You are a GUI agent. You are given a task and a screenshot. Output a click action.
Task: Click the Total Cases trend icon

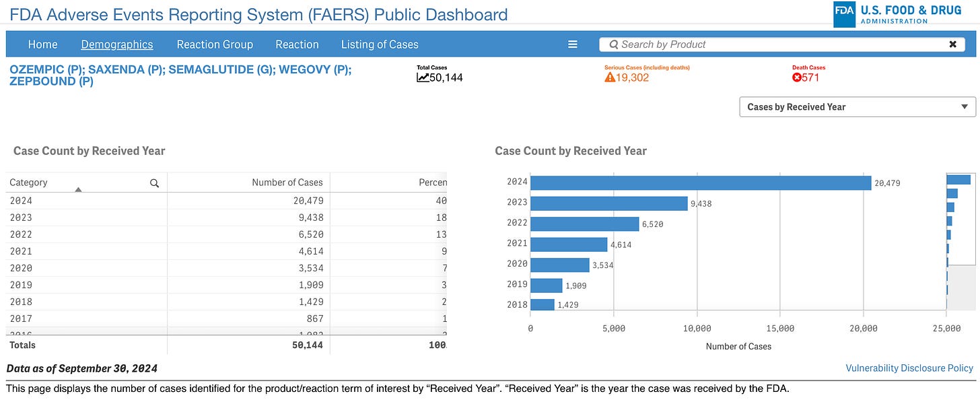[423, 77]
